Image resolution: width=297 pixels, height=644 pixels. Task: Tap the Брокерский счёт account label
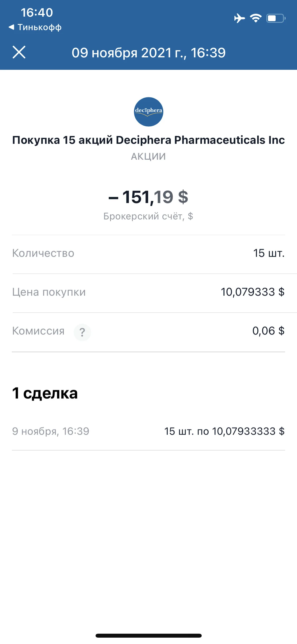click(x=148, y=216)
